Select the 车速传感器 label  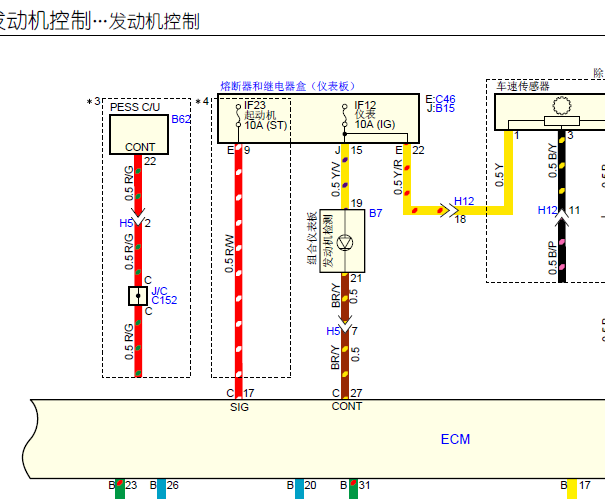point(523,86)
